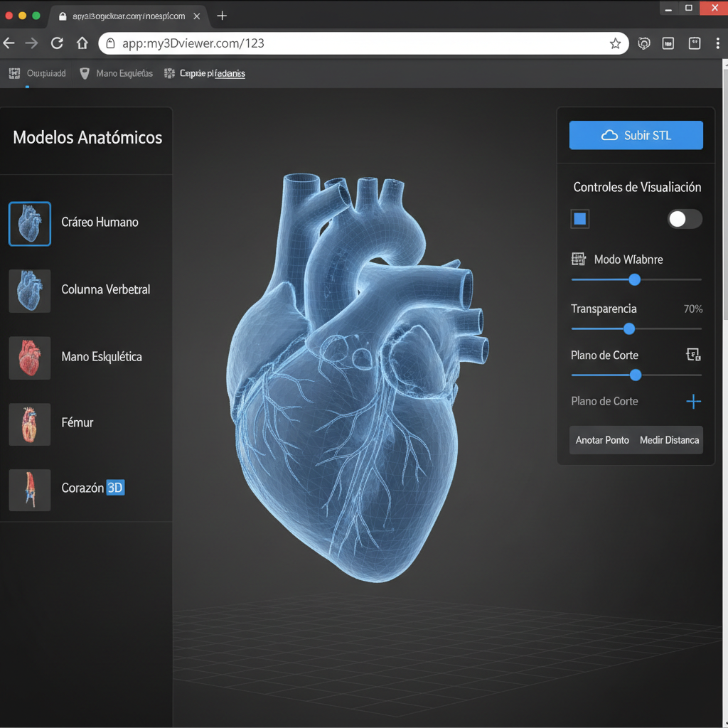
Task: Click the Anotar Ponto button
Action: point(602,440)
